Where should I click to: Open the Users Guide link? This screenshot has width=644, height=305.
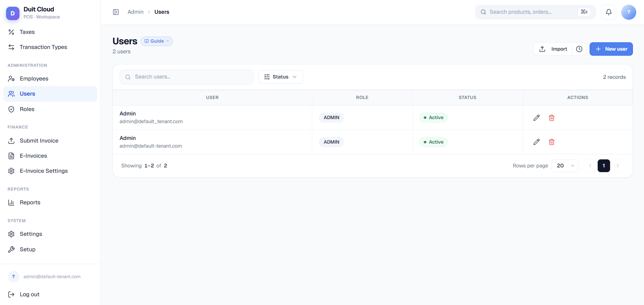[157, 41]
